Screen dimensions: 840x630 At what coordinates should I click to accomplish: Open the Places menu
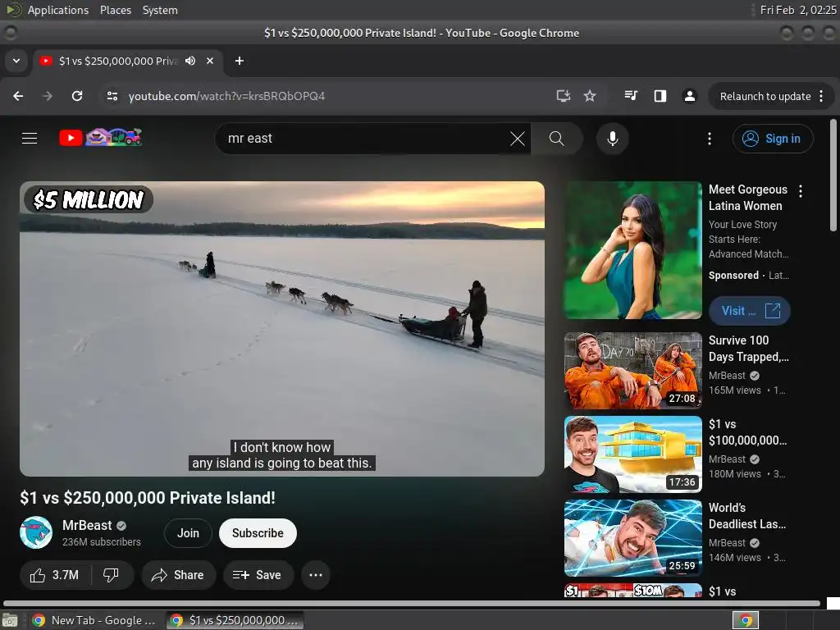(115, 10)
